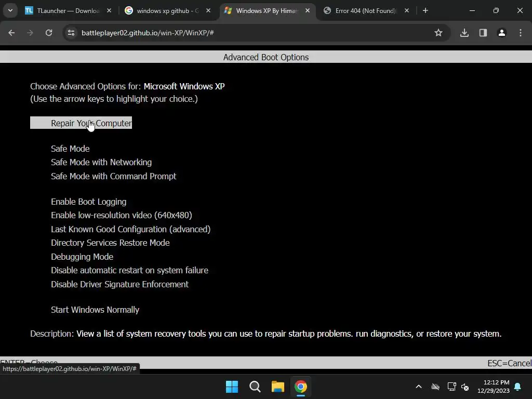Open the Windows Start menu
The image size is (532, 399).
(x=232, y=387)
